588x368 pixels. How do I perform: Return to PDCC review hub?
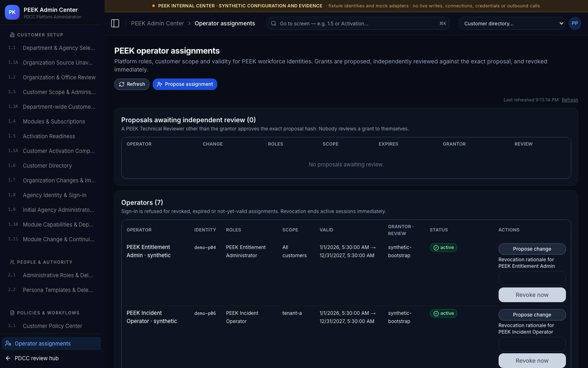coord(51,358)
